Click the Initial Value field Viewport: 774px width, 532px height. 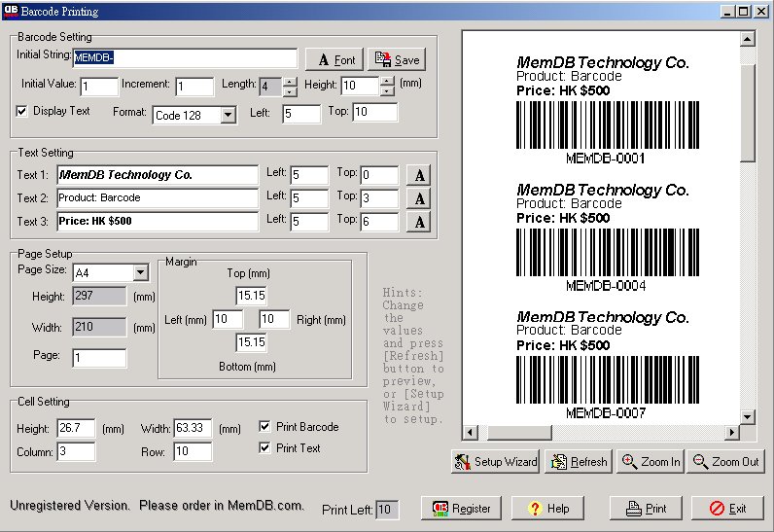click(99, 87)
